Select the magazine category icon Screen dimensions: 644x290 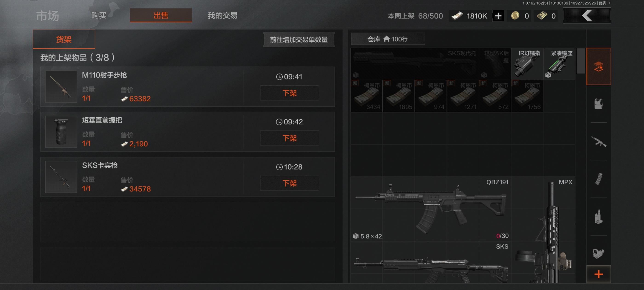pos(598,179)
